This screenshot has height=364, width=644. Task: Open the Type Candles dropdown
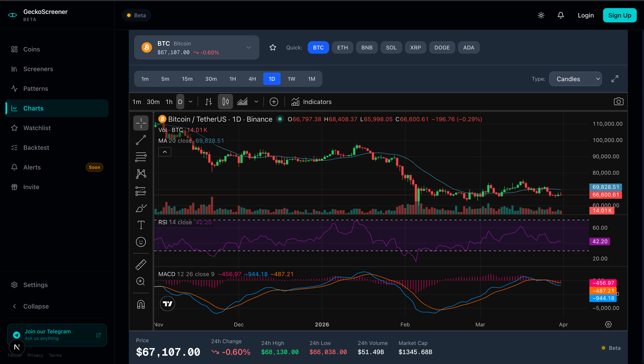pos(575,79)
